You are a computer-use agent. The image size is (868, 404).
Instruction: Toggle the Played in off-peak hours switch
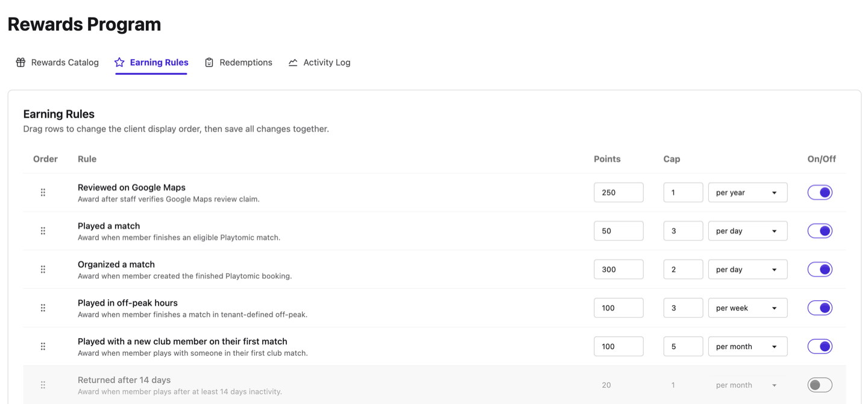pyautogui.click(x=820, y=308)
